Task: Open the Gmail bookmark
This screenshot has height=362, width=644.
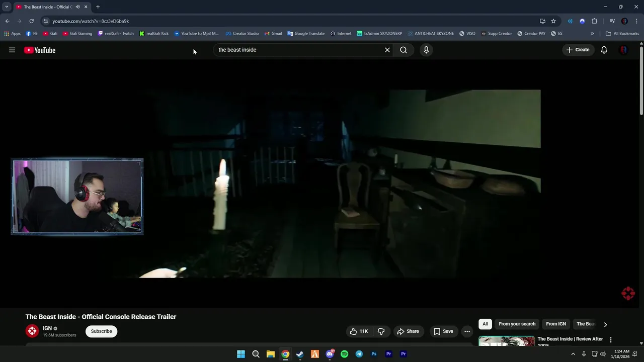Action: pyautogui.click(x=273, y=34)
